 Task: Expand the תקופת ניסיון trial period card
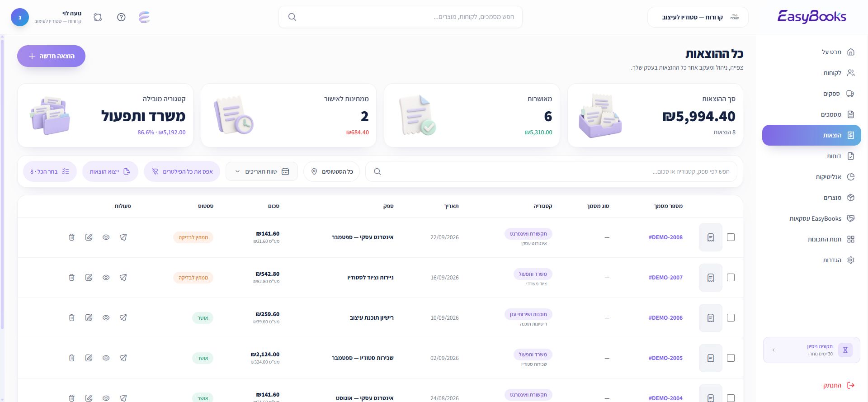pyautogui.click(x=811, y=350)
